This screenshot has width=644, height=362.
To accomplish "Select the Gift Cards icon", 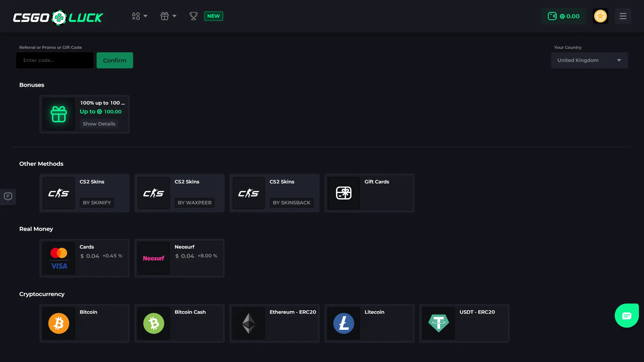I will pos(344,193).
